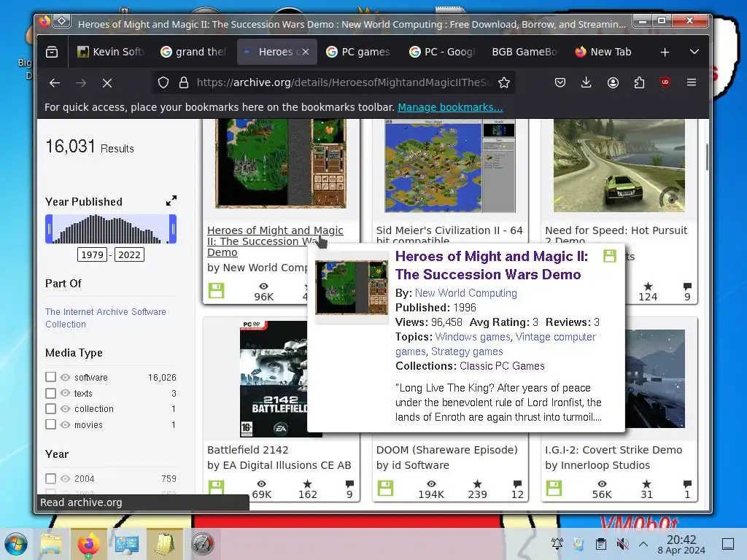Switch to PC - Google tab

click(x=442, y=52)
